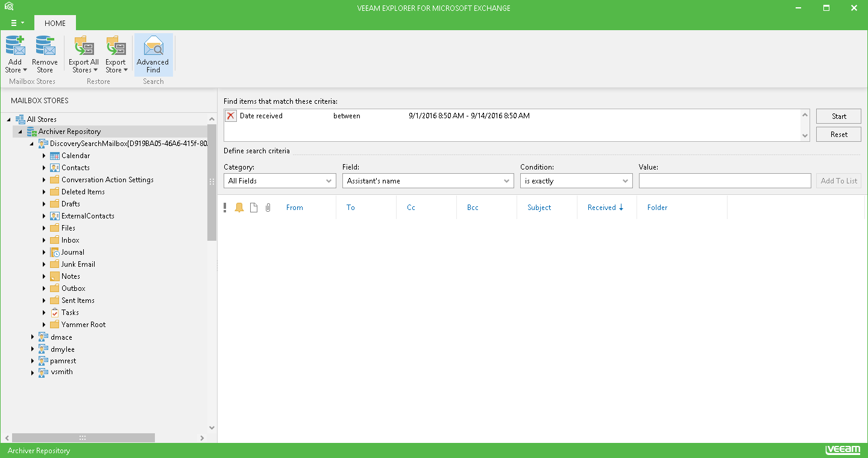Open the Field dropdown showing Assistant's name
Screen dimensions: 868x458
click(x=428, y=181)
